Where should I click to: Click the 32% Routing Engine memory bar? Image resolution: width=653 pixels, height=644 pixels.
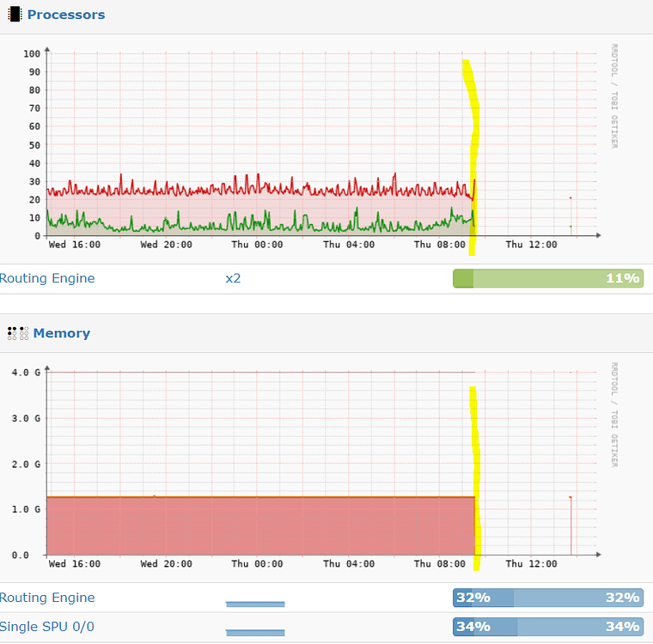(x=548, y=598)
